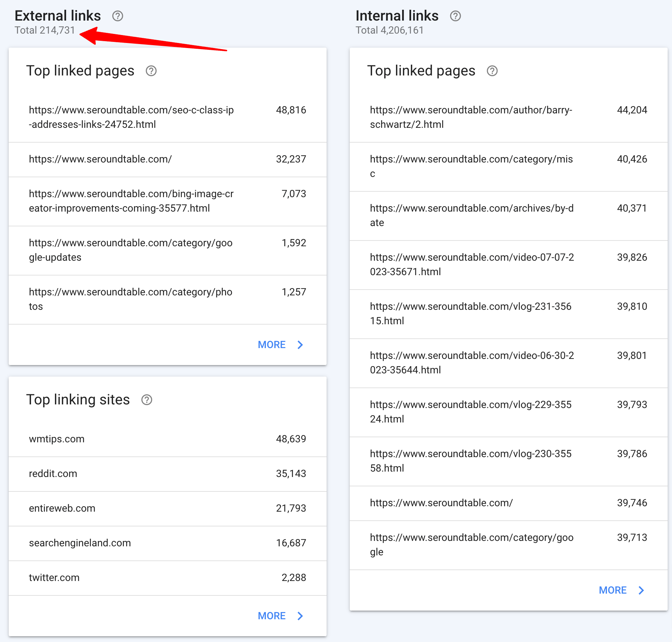Image resolution: width=672 pixels, height=642 pixels.
Task: Open the help tooltip next to External links
Action: coord(117,16)
